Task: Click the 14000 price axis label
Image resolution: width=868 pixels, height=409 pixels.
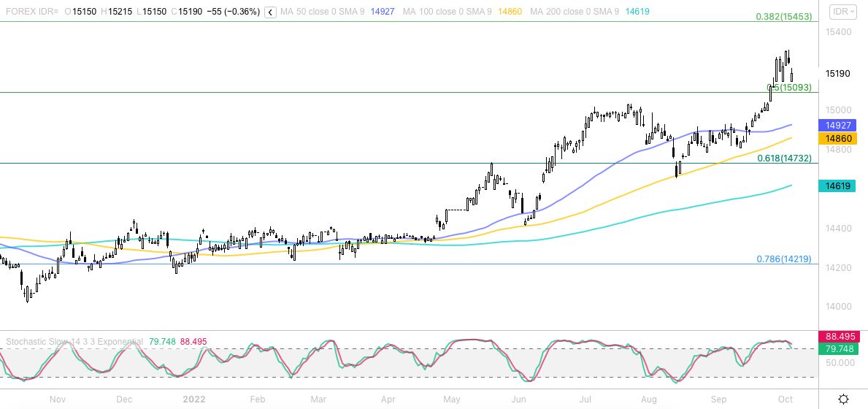Action: (838, 307)
